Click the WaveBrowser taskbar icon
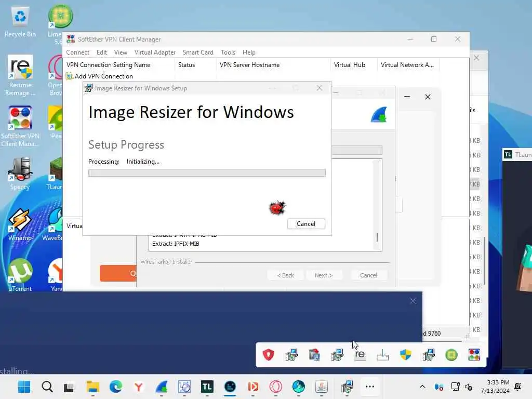 tap(299, 387)
